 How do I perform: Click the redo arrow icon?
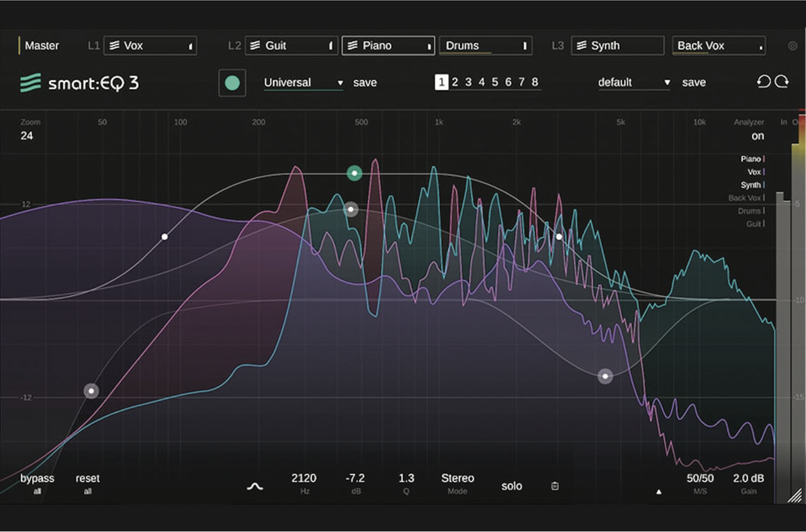point(782,82)
